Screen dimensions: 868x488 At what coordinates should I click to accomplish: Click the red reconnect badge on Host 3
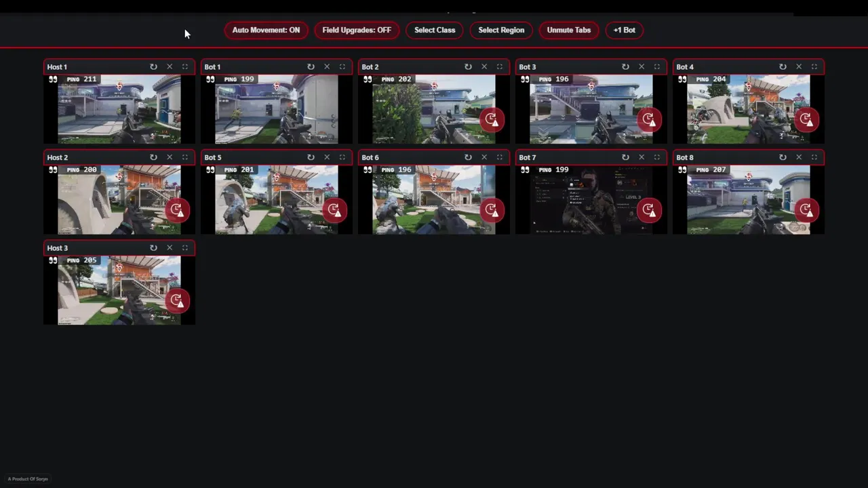tap(177, 300)
